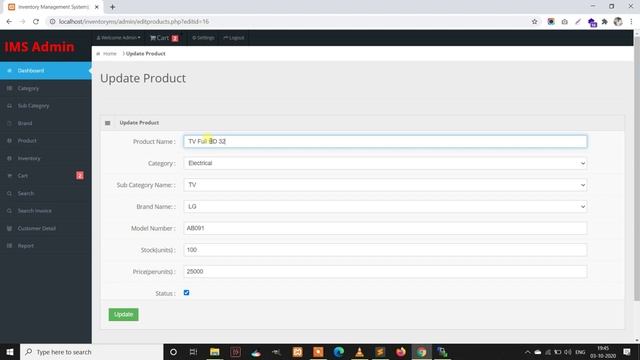The height and width of the screenshot is (360, 640).
Task: Open the Dashboard sidebar item
Action: point(46,71)
